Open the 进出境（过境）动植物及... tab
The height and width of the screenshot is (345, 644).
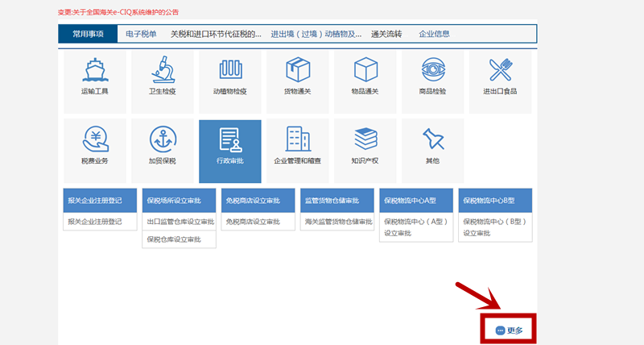[316, 34]
